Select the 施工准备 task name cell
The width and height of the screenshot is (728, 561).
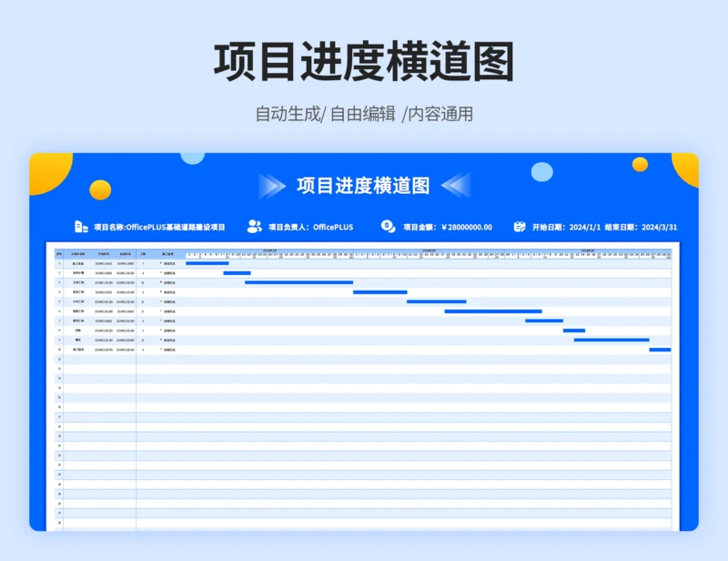point(78,263)
